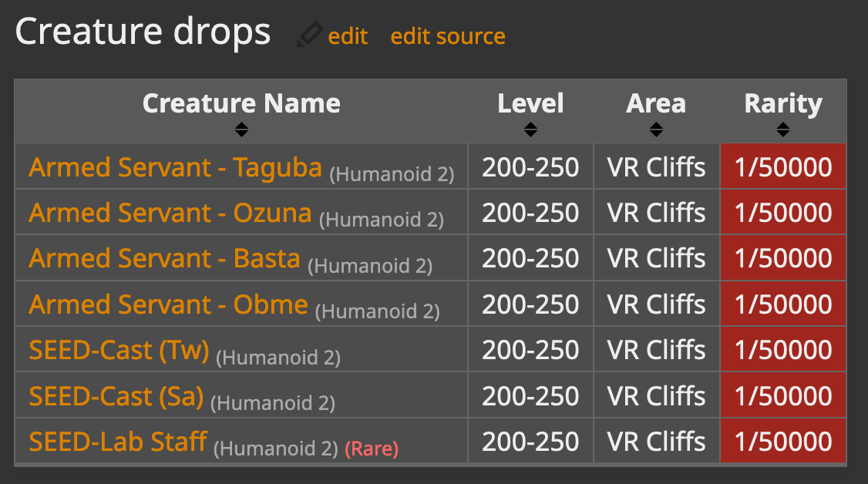Click the Level column header text
The width and height of the screenshot is (868, 484).
coord(530,103)
